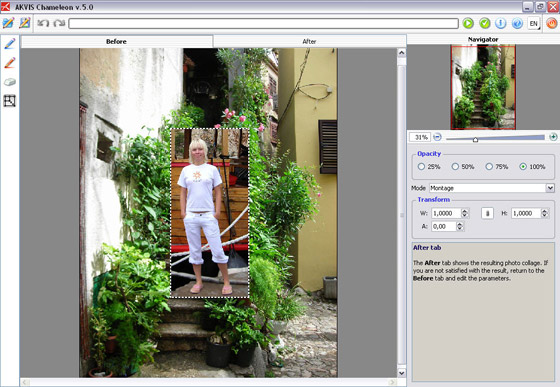This screenshot has width=560, height=387.
Task: Restore the AKVIS Chameleon window size
Action: coord(540,6)
